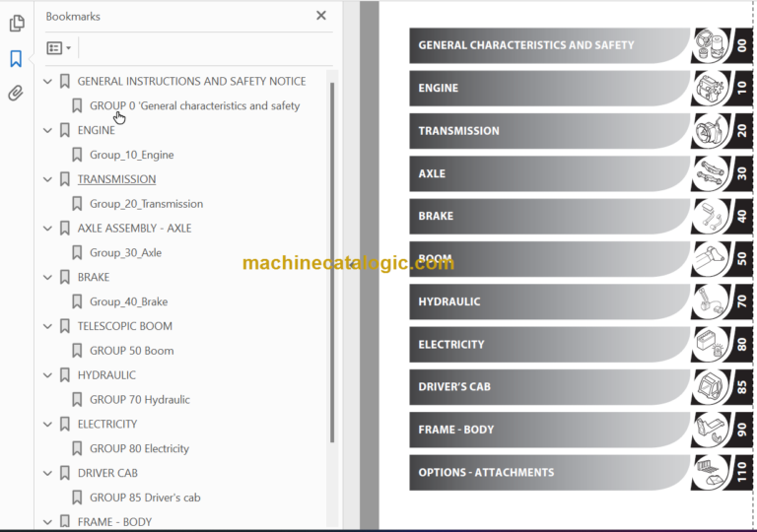Go to GROUP 80 Electricity bookmark
Image resolution: width=757 pixels, height=532 pixels.
tap(139, 448)
